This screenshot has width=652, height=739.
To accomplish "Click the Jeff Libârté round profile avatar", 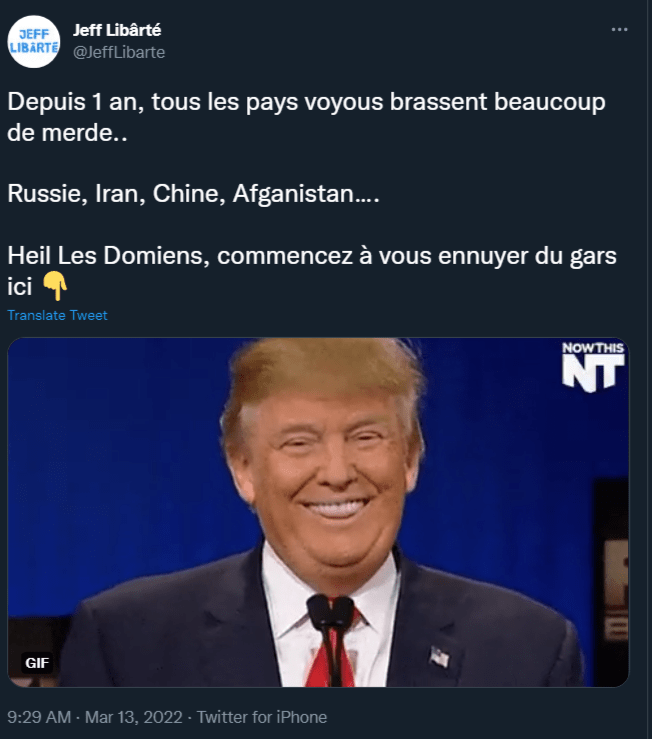I will (x=33, y=42).
